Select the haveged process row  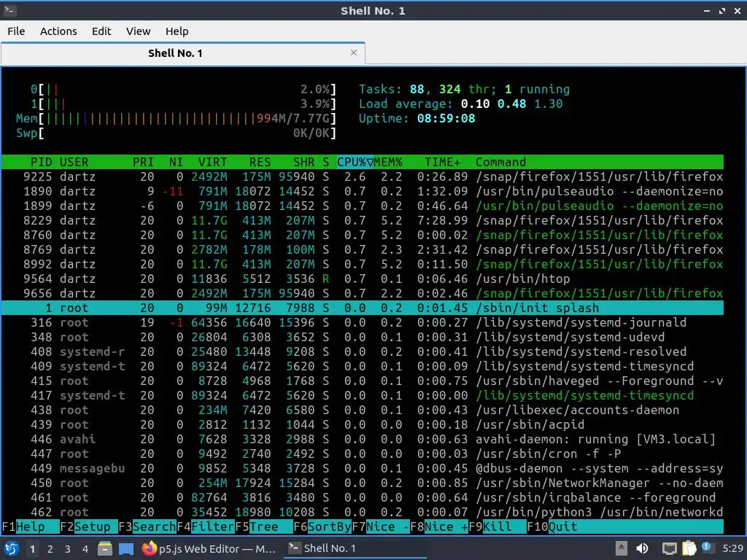[x=363, y=381]
